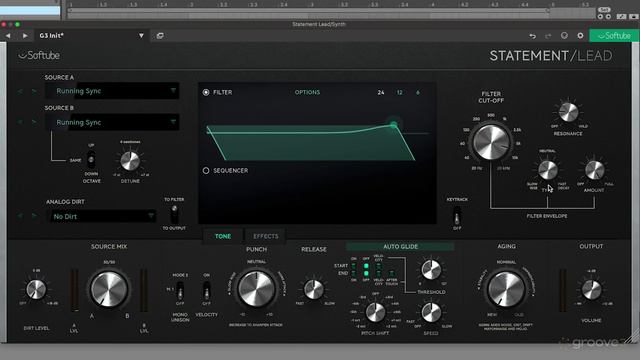Click the Release knob
Viewport: 640px width, 360px height.
[314, 289]
